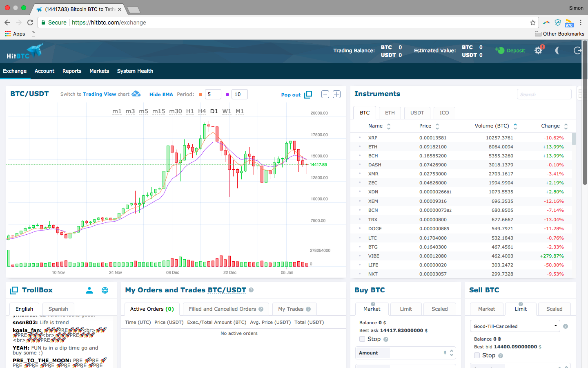This screenshot has height=368, width=588.
Task: Toggle night mode moon icon
Action: [x=557, y=51]
